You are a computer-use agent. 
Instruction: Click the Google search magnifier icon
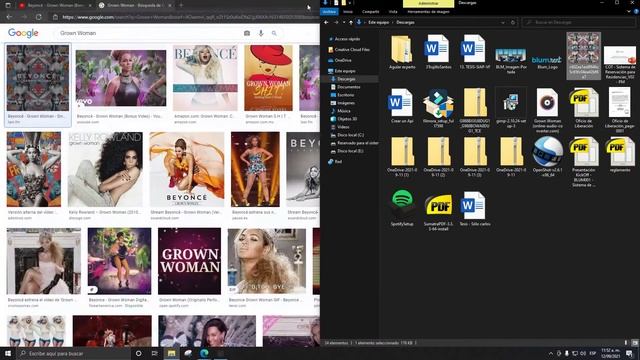[x=274, y=33]
